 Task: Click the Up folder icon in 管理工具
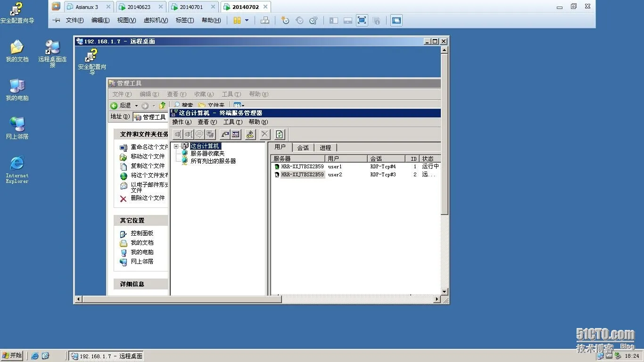point(163,106)
